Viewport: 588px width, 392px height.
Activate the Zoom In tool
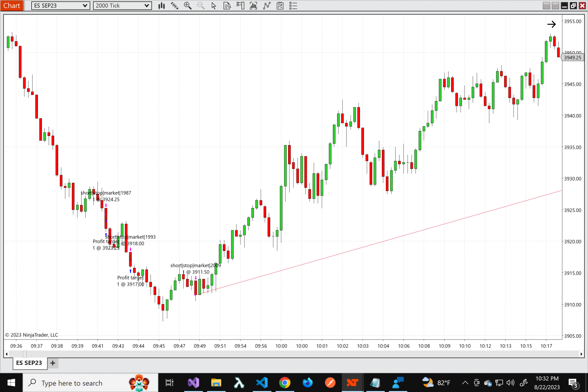188,6
